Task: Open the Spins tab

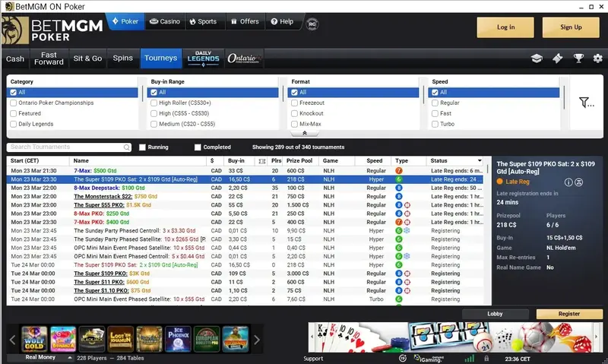Action: tap(123, 59)
